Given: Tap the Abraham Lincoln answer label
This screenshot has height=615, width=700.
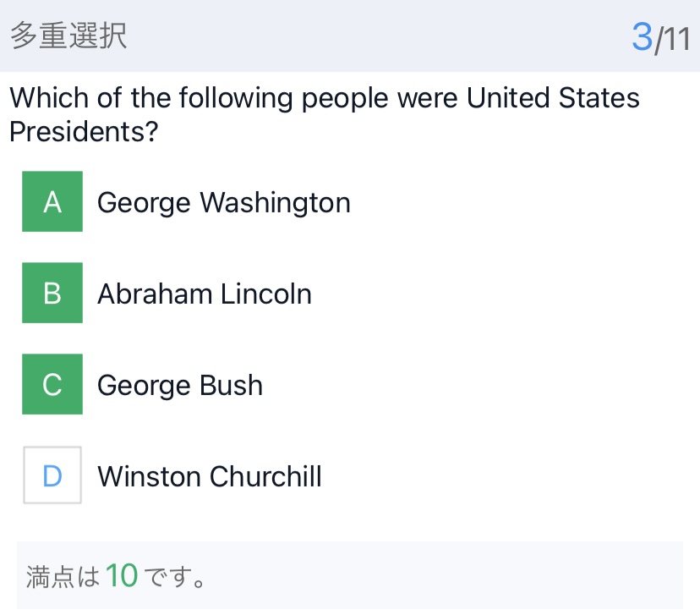Looking at the screenshot, I should coord(204,294).
